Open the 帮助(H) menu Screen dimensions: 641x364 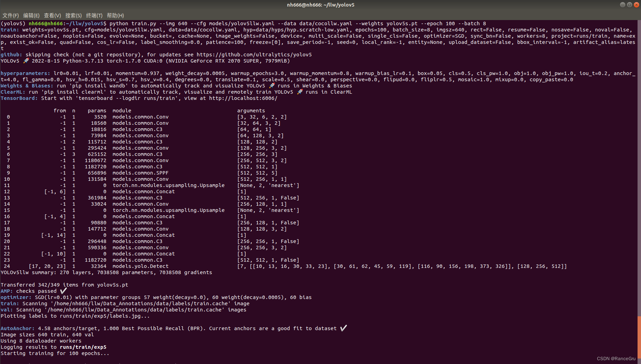point(115,16)
